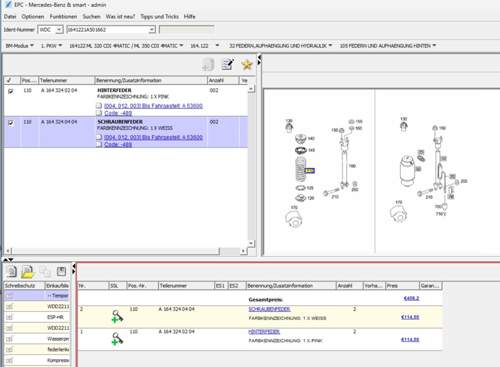Open the Was ist neu? menu

pyautogui.click(x=120, y=16)
